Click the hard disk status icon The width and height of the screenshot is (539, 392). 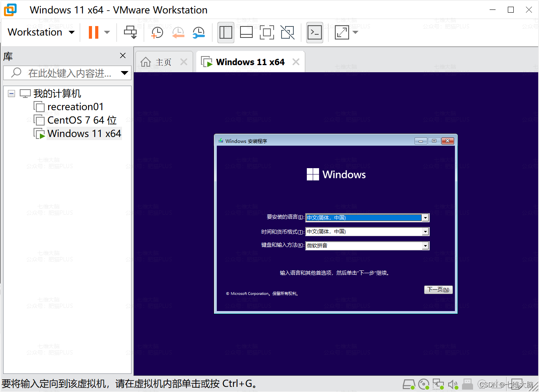(409, 384)
